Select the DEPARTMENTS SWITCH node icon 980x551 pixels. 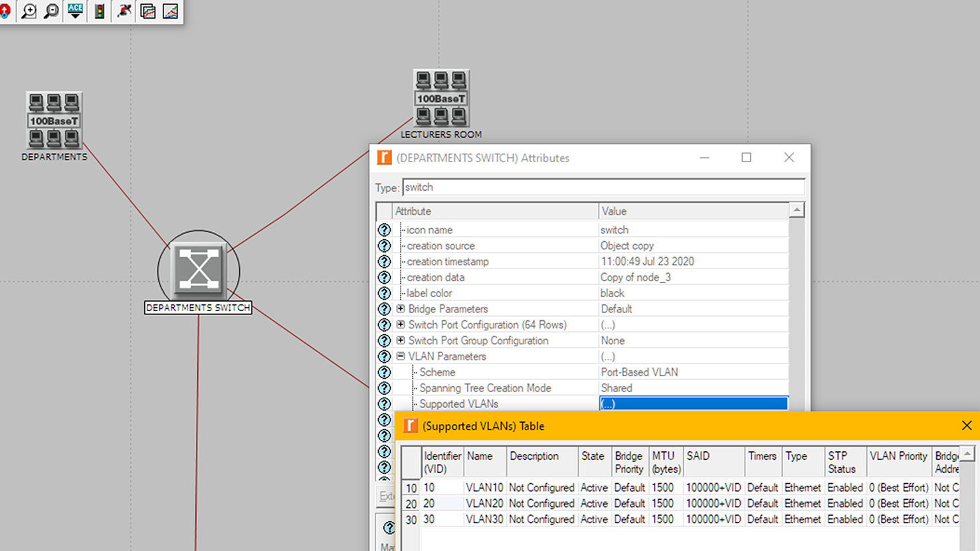[x=199, y=271]
